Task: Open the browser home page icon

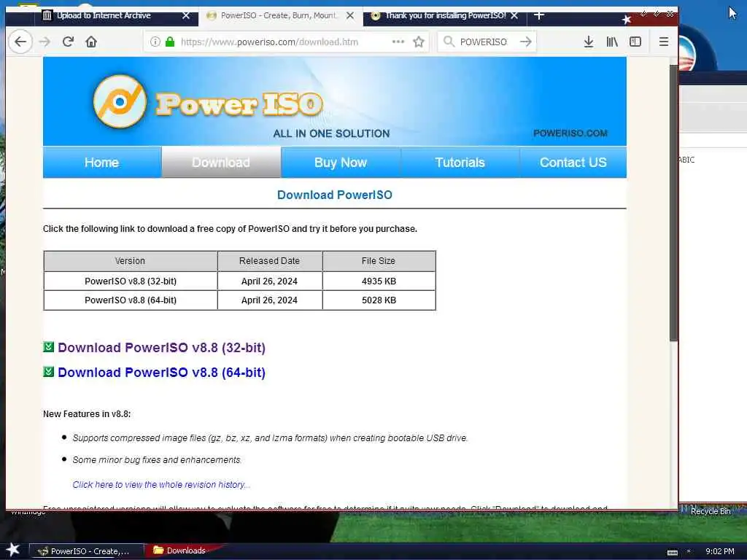Action: pos(91,42)
